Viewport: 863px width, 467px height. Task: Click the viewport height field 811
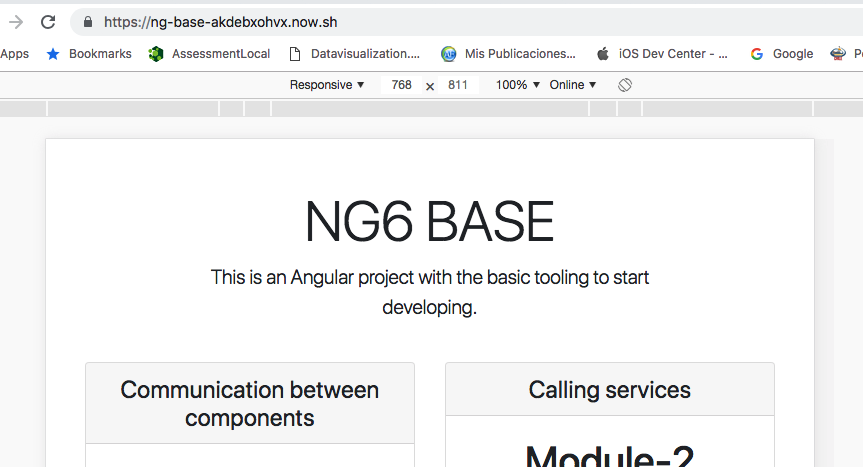point(458,85)
